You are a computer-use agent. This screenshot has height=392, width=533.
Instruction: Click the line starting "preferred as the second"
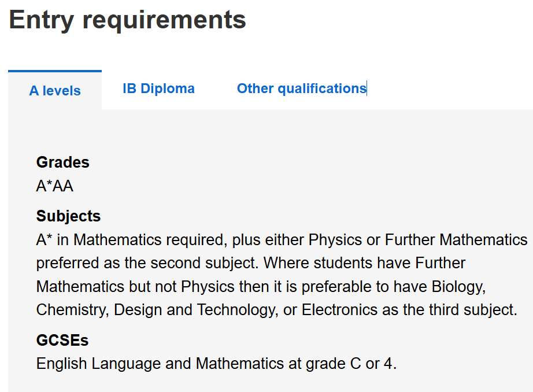pyautogui.click(x=147, y=264)
